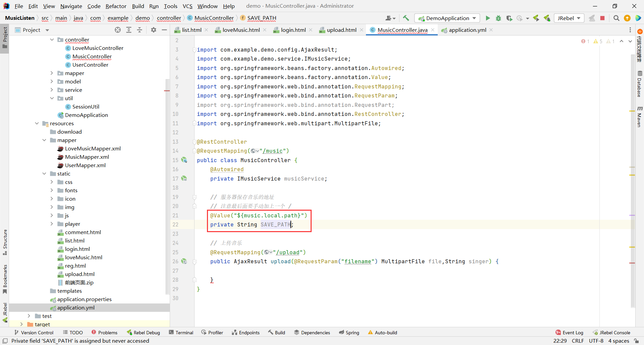Switch to the application.yml editor tab
The height and width of the screenshot is (345, 644).
coord(467,30)
